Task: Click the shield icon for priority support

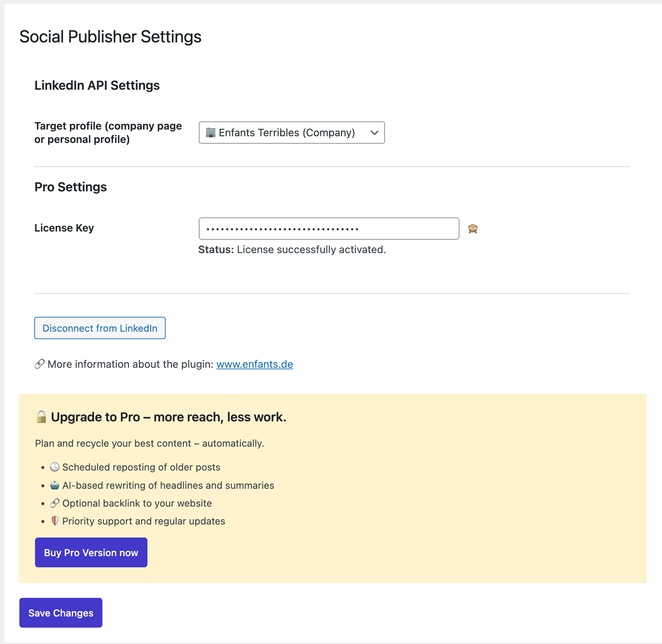Action: [54, 520]
